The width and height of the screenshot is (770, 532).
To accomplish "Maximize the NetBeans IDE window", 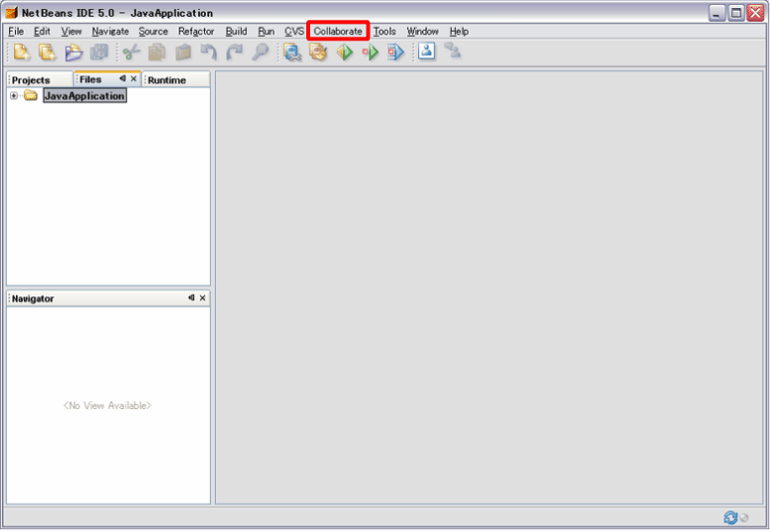I will pyautogui.click(x=736, y=13).
